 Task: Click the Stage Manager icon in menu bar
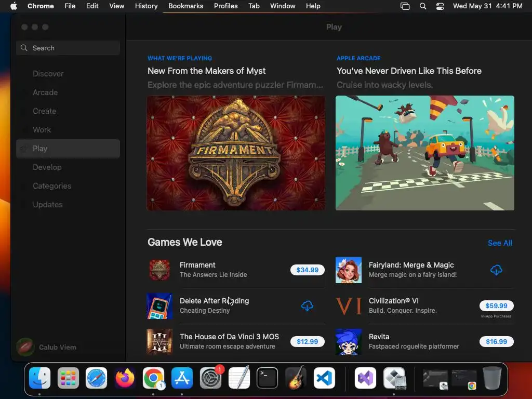click(x=405, y=6)
